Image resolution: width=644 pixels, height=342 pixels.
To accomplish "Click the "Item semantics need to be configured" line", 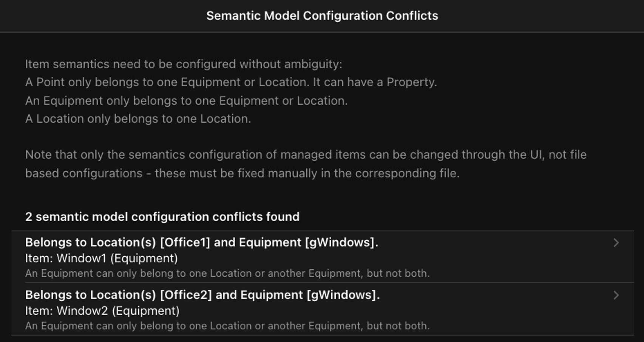I will pyautogui.click(x=184, y=64).
